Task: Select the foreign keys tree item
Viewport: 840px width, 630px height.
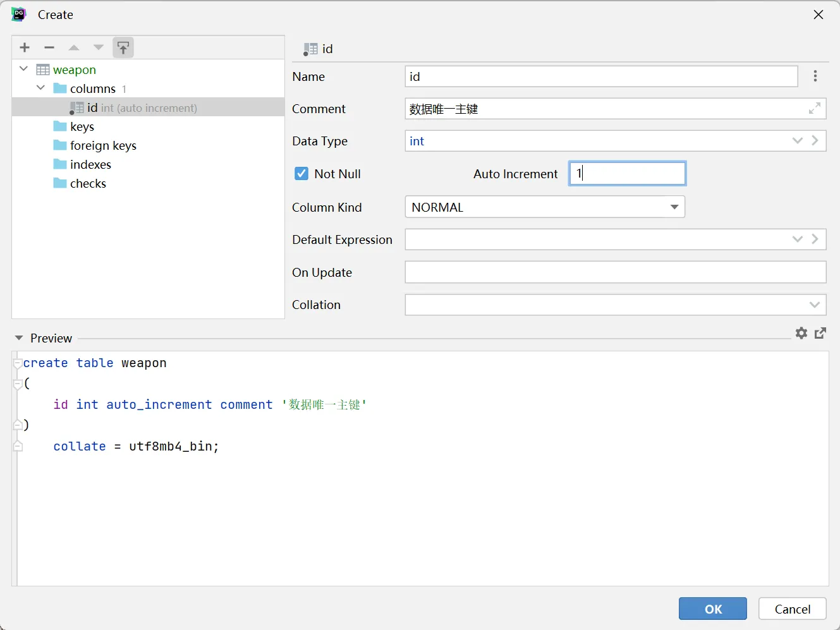Action: tap(103, 145)
